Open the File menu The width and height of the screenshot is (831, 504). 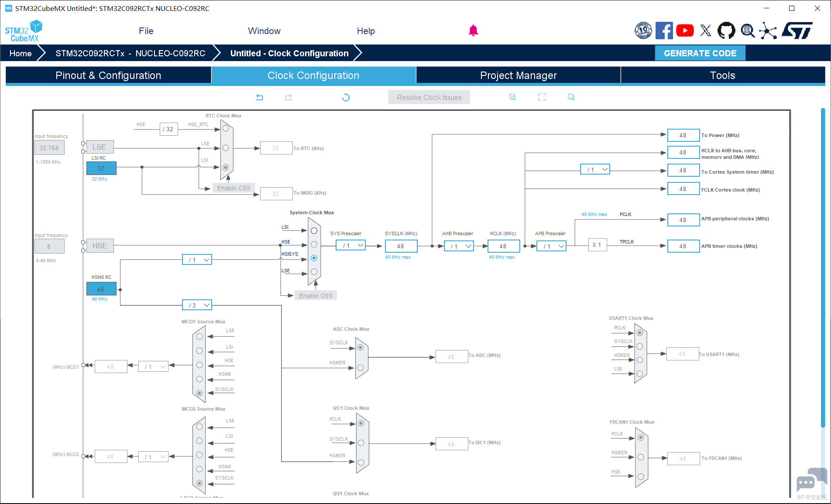pos(146,31)
